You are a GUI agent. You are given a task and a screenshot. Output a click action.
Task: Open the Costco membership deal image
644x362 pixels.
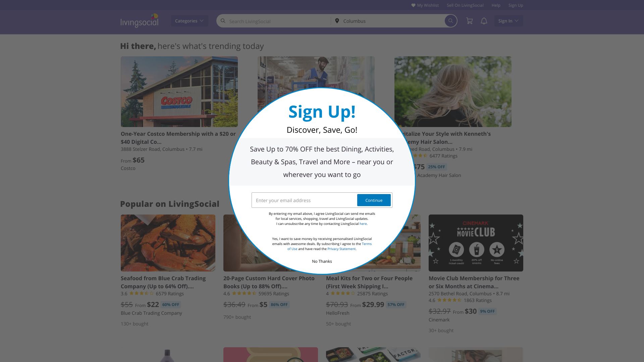click(179, 92)
